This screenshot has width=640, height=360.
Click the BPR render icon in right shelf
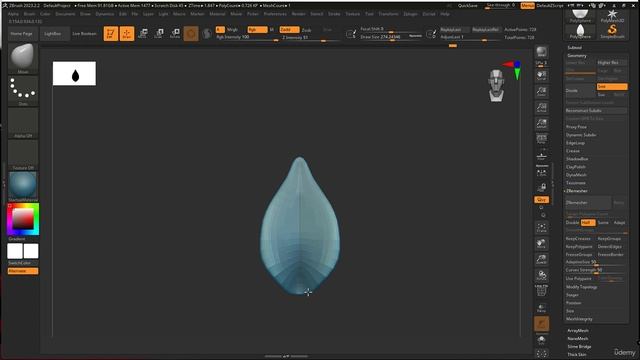coord(542,53)
